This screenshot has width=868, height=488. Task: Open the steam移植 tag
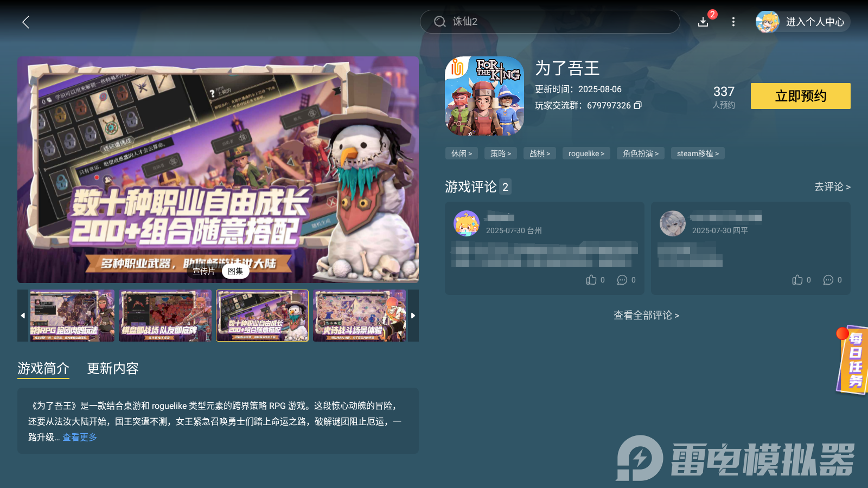pos(698,153)
